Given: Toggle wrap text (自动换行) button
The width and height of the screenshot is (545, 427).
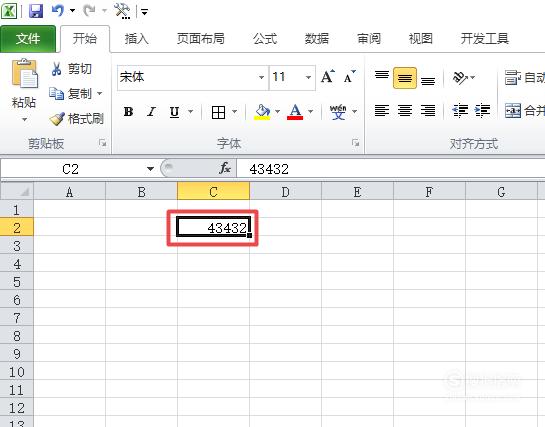Looking at the screenshot, I should click(524, 77).
